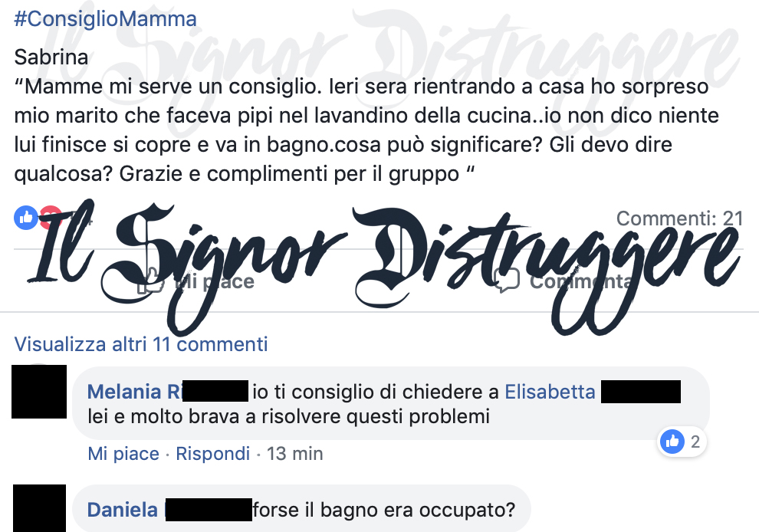The height and width of the screenshot is (532, 759).
Task: Click the 13 min timestamp
Action: pyautogui.click(x=295, y=454)
